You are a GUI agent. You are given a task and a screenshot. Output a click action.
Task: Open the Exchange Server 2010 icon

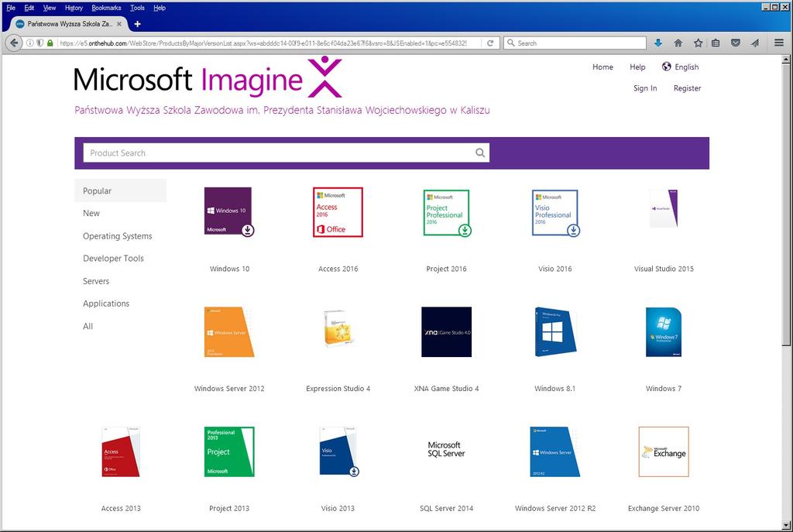[x=664, y=451]
